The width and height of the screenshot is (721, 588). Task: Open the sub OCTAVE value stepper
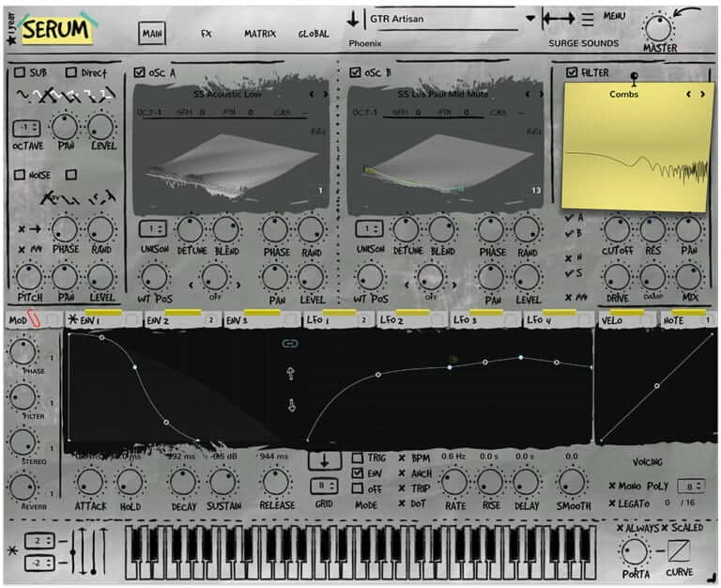[26, 129]
